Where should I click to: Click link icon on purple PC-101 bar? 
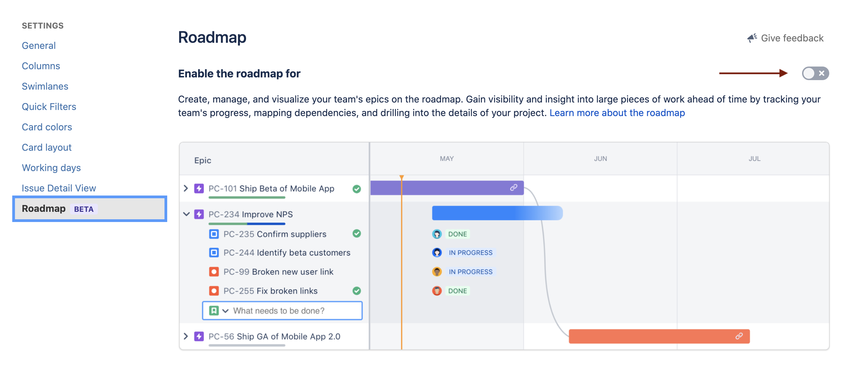pos(514,188)
